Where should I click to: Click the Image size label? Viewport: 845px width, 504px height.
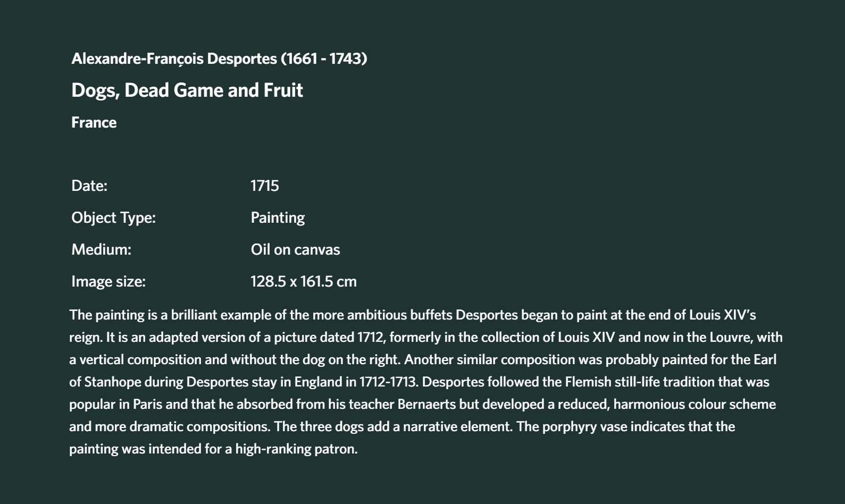pyautogui.click(x=108, y=281)
